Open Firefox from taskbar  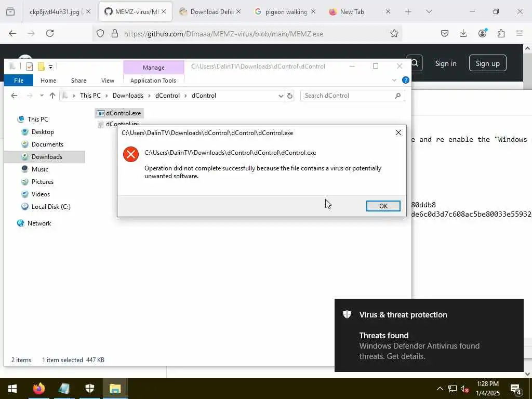pyautogui.click(x=38, y=389)
